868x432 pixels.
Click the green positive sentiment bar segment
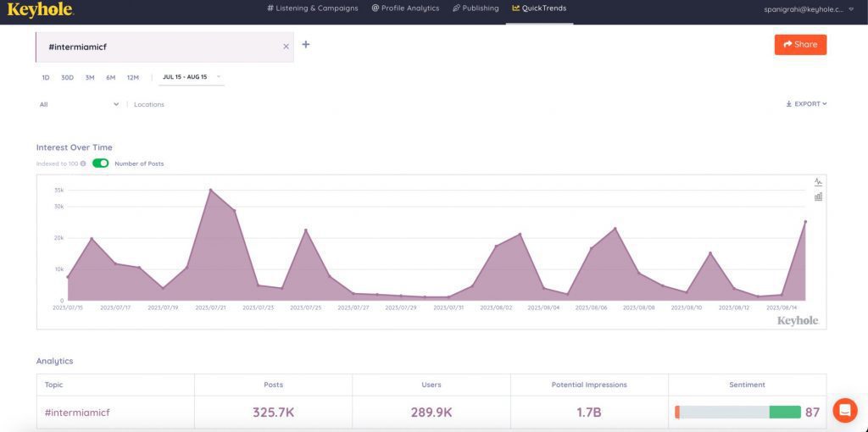(x=785, y=412)
